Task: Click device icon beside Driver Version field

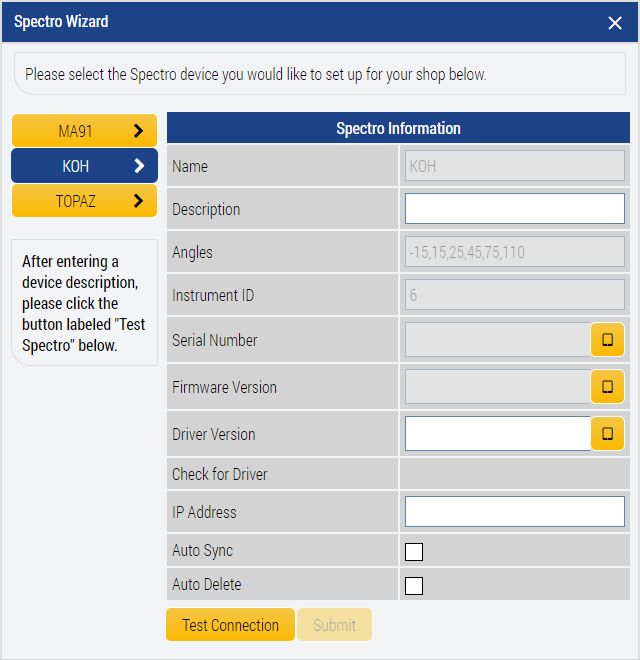Action: [607, 434]
